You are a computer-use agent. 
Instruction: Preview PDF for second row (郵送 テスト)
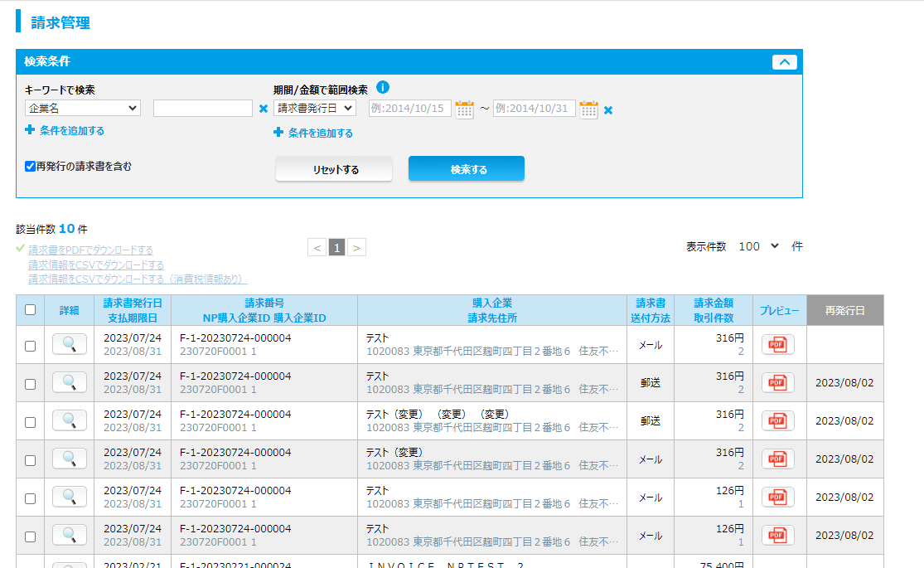(778, 383)
